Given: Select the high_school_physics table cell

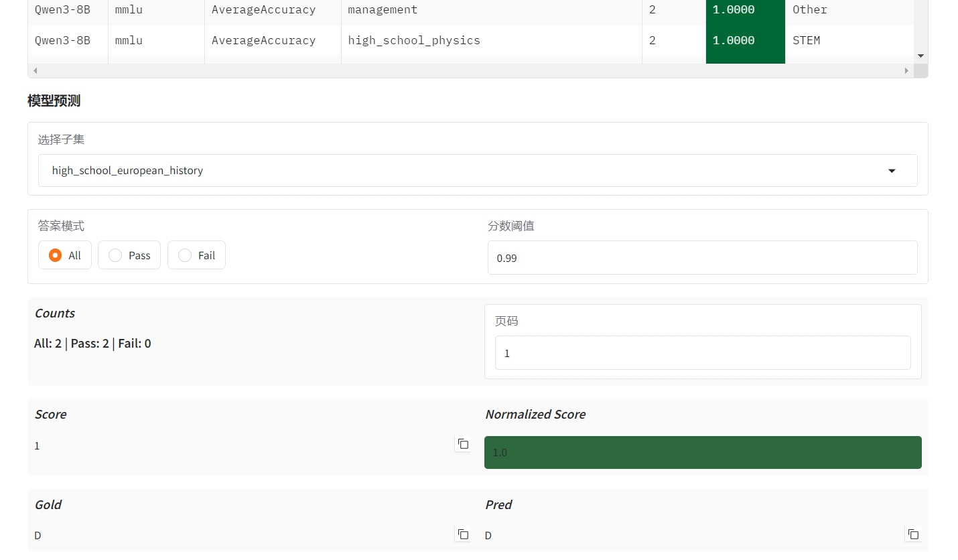Looking at the screenshot, I should [x=414, y=41].
